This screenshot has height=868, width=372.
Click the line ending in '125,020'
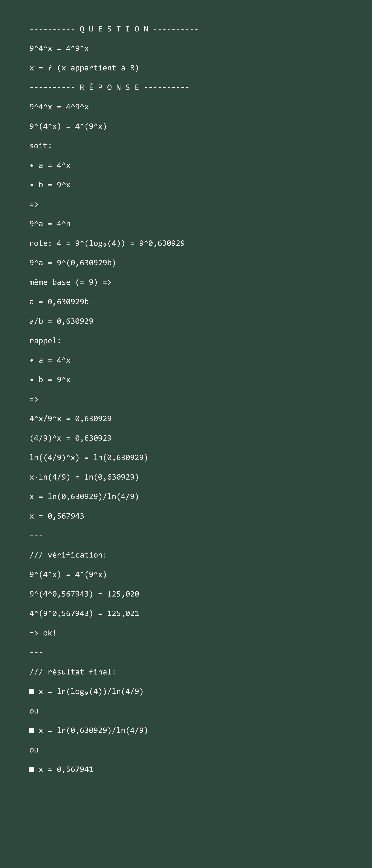(x=84, y=594)
